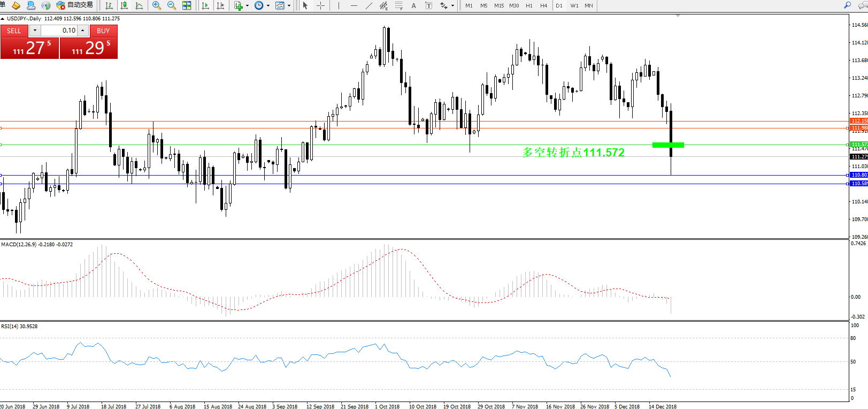Toggle the chart auto scroll button
Viewport: 868px width, 409px height.
[x=205, y=5]
